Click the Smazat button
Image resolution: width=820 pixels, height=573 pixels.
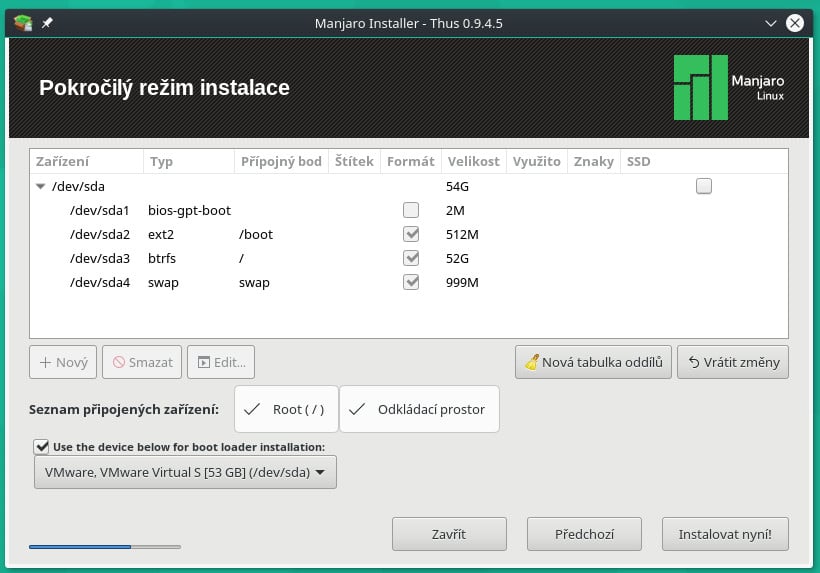pyautogui.click(x=142, y=362)
